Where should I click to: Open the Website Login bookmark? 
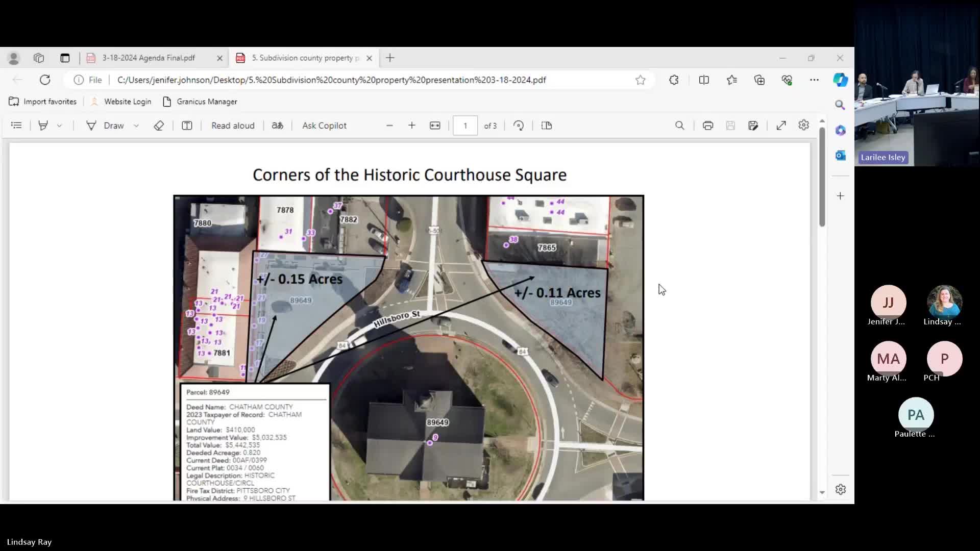(121, 102)
